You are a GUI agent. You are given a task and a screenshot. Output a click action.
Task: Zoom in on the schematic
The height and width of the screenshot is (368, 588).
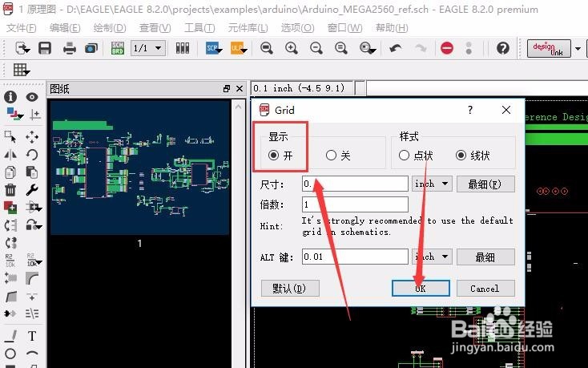coord(292,48)
